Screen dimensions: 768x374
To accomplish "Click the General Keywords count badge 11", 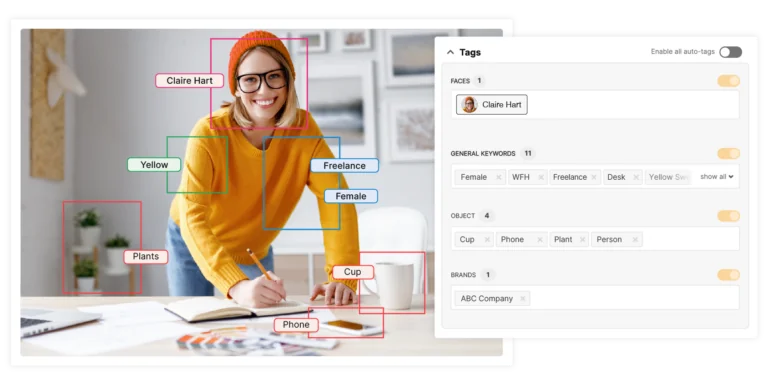I will [x=528, y=154].
